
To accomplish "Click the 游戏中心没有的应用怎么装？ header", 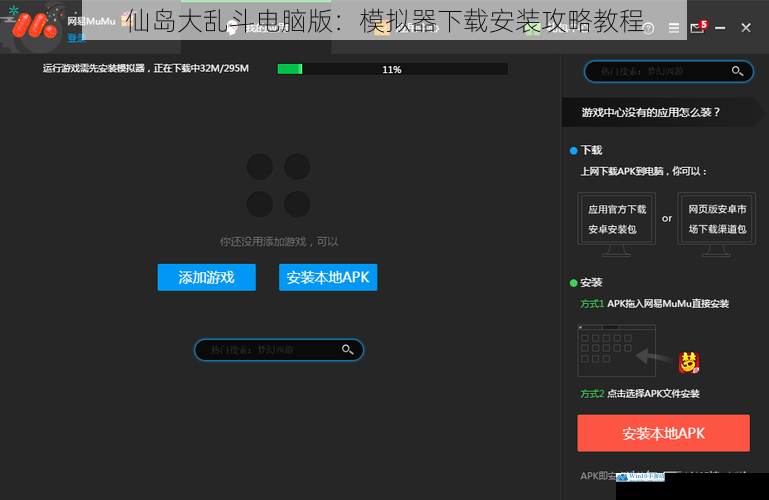I will 651,112.
